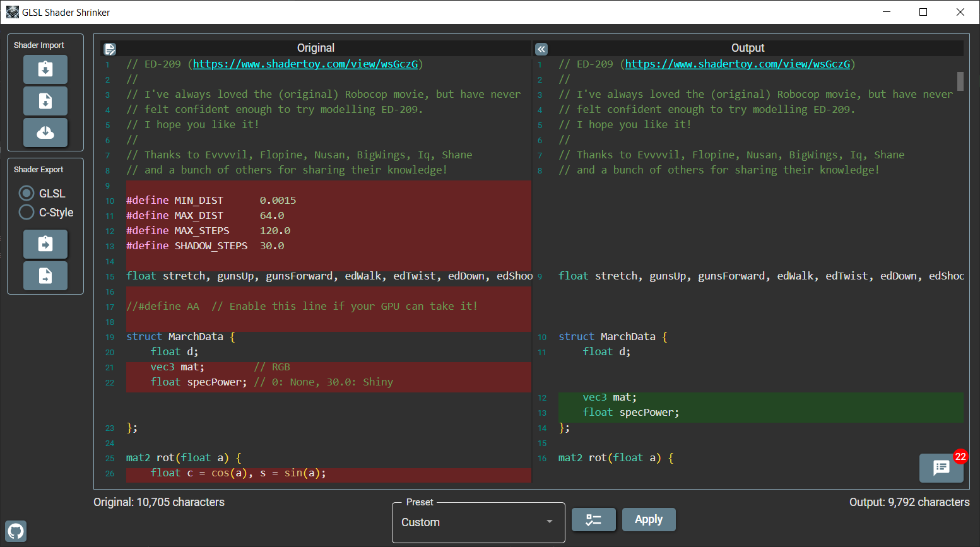980x547 pixels.
Task: Click 'float stretch, gunsUp' line in Original pane
Action: tap(329, 276)
